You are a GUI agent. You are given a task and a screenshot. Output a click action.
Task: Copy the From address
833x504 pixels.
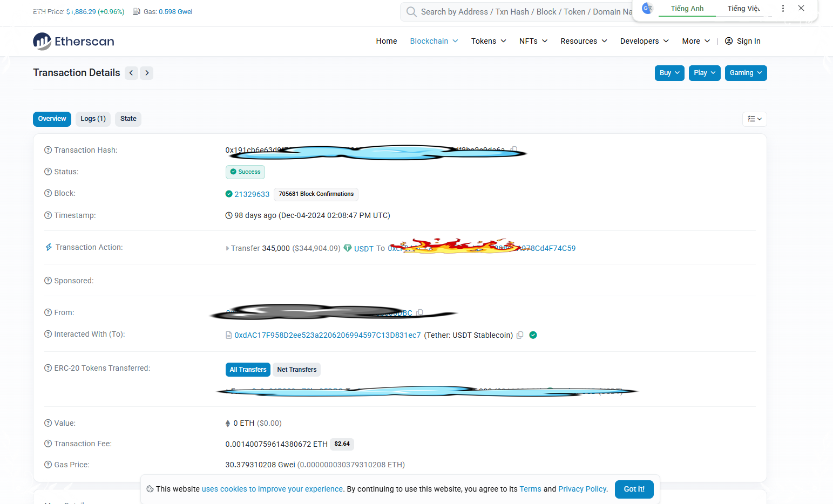[x=420, y=312]
